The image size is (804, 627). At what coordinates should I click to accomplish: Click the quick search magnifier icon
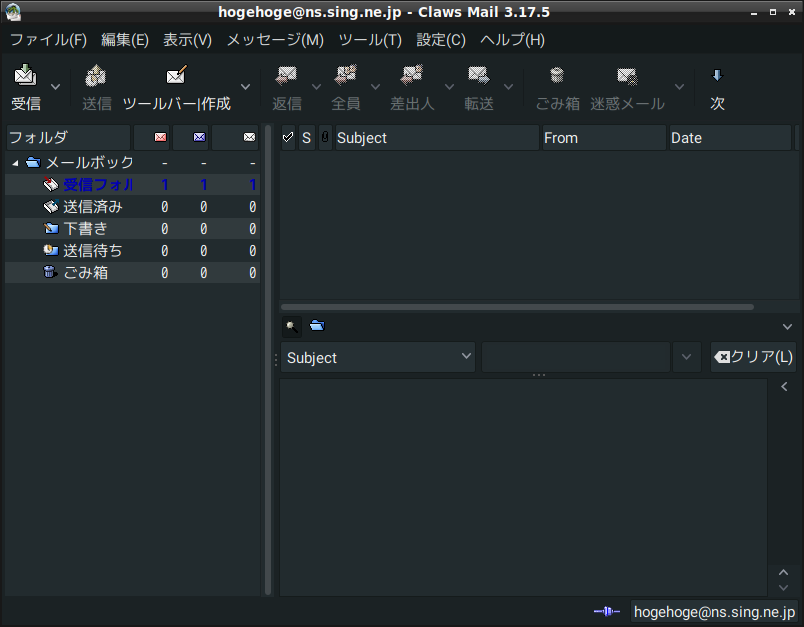[292, 326]
